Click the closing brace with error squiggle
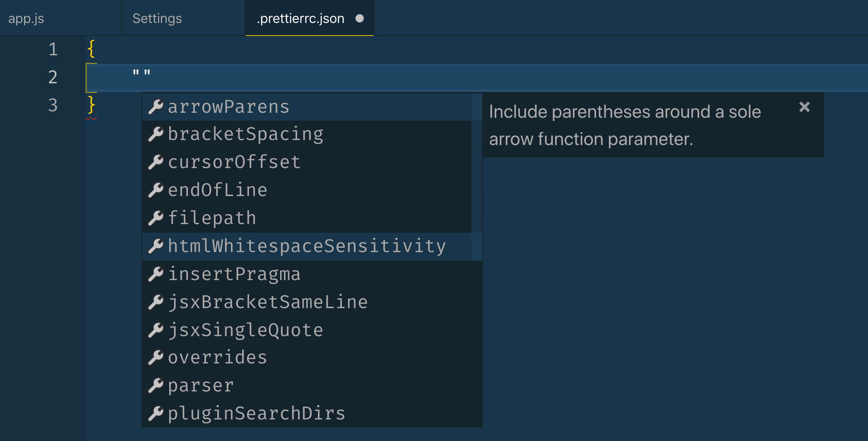Screen dimensions: 868x441 click(91, 105)
